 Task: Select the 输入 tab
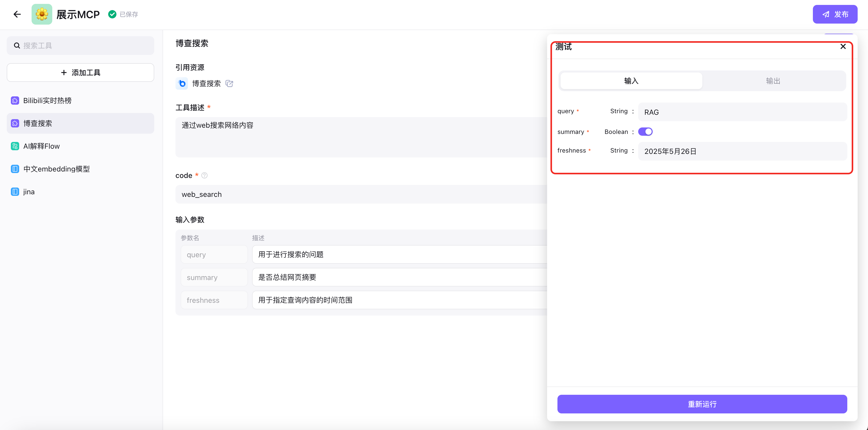point(631,81)
